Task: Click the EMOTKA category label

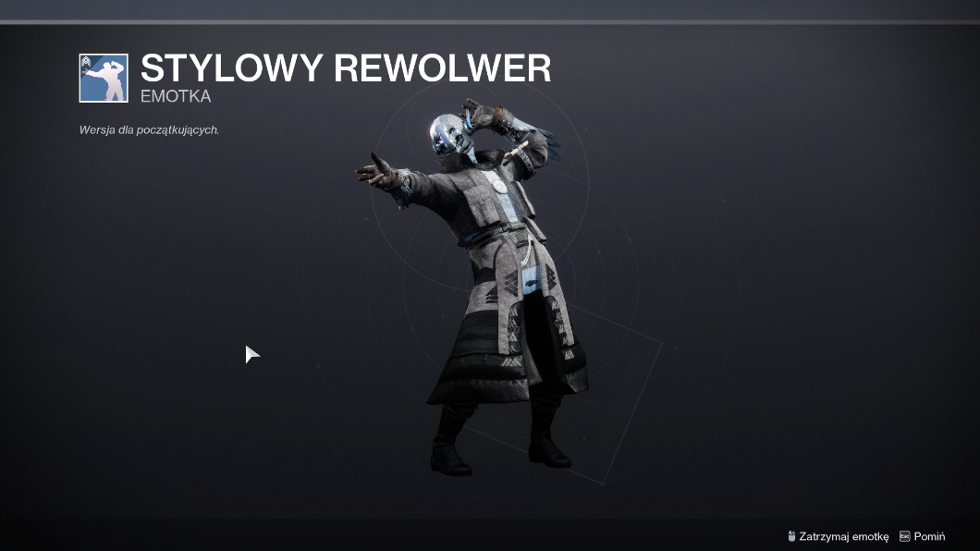Action: [176, 96]
